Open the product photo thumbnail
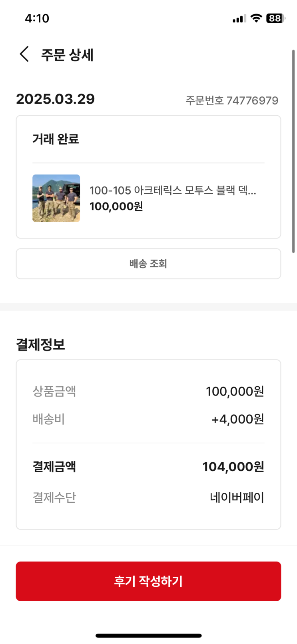This screenshot has width=297, height=644. coord(56,198)
